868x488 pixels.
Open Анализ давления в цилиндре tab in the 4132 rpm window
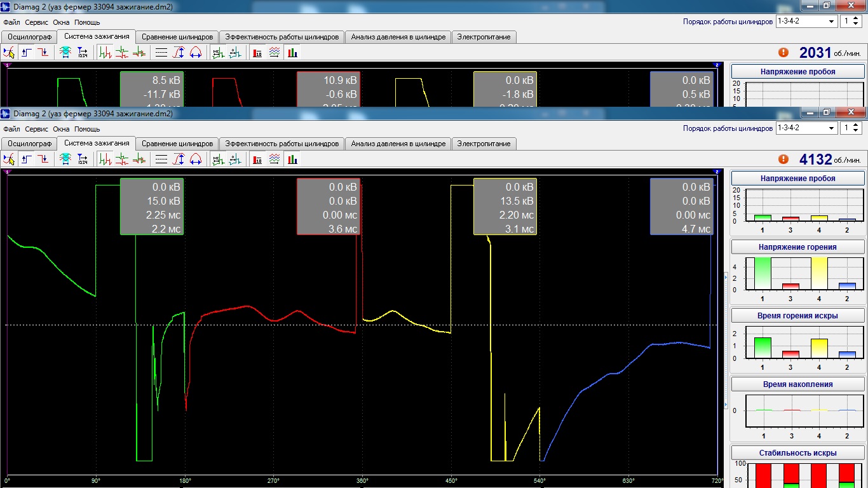(398, 144)
